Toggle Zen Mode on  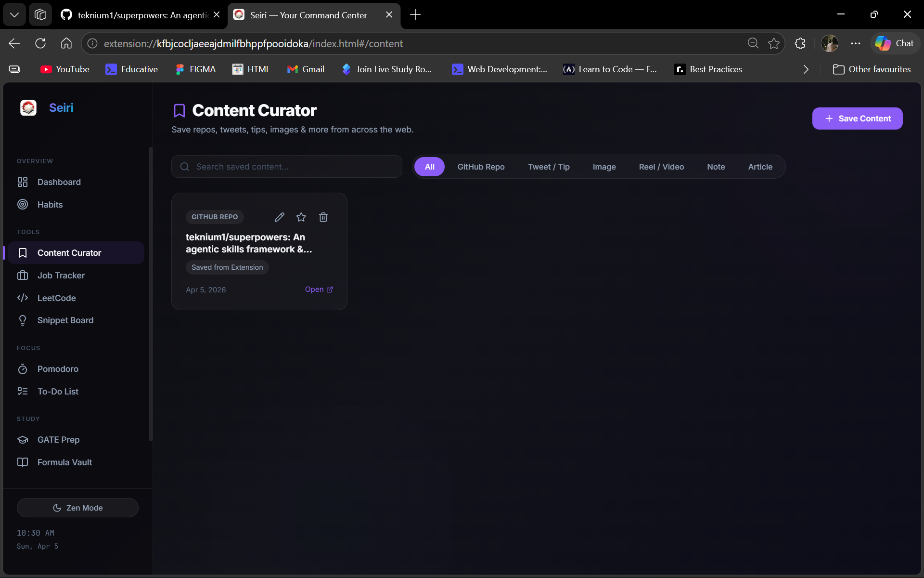[x=77, y=508]
